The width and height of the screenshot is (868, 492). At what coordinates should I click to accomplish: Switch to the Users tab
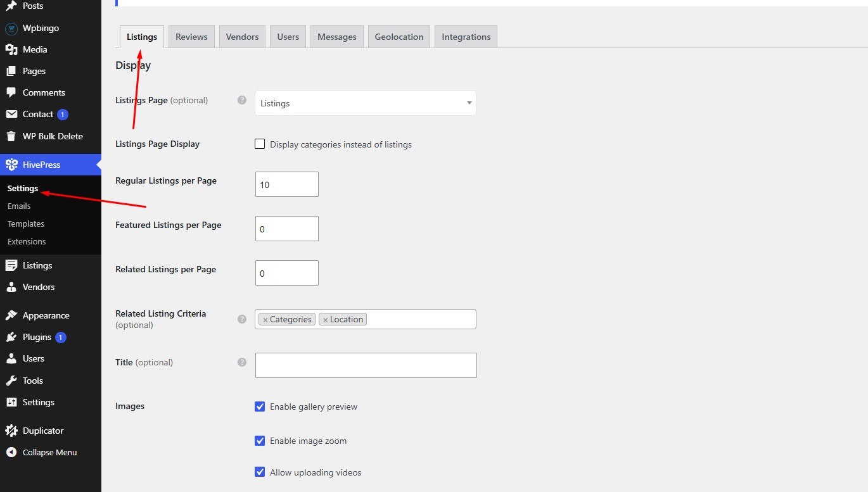(288, 37)
